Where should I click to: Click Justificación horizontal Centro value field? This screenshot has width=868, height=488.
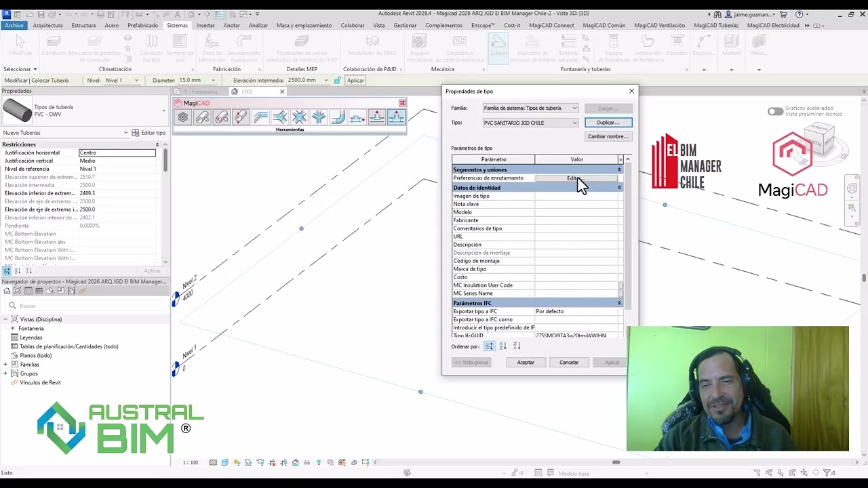coord(117,152)
